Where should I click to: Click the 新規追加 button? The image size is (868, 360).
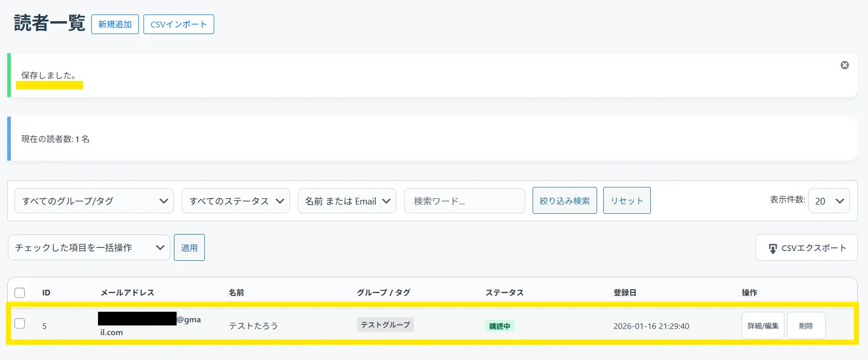[x=115, y=24]
